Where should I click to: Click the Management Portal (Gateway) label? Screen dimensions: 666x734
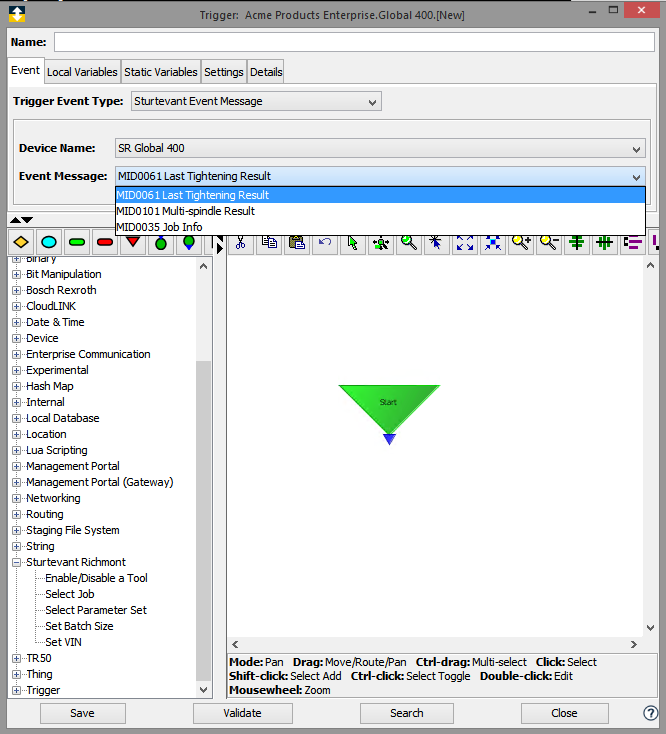point(100,482)
